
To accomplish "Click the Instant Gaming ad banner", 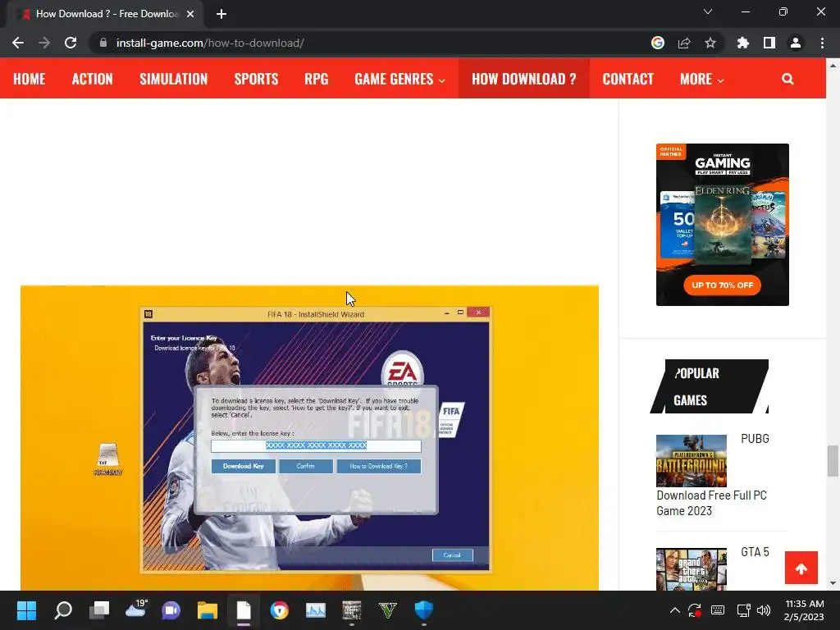I will pyautogui.click(x=722, y=225).
